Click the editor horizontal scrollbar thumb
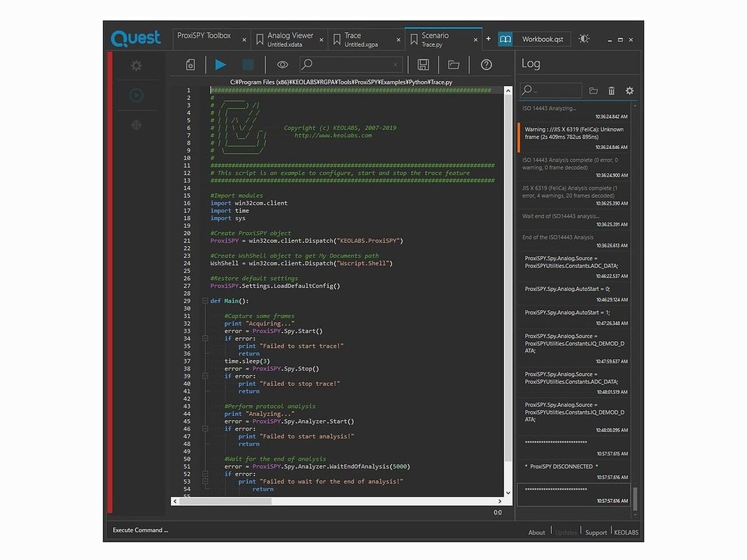 pos(225,501)
